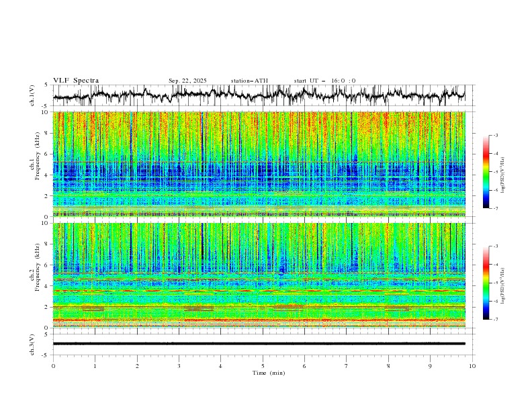Click the "-7" tick on ch.2 colorbar
Screen dimensions: 532x411
pos(496,320)
